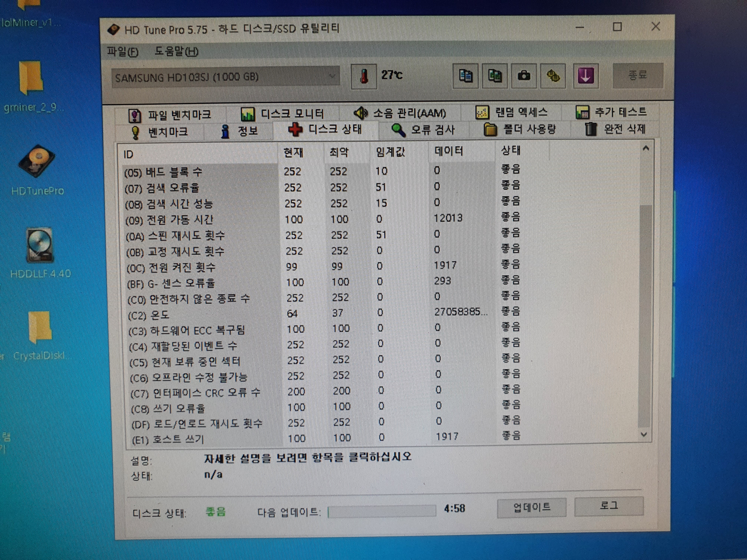Open the options wrench icon
This screenshot has width=747, height=560.
(x=553, y=76)
